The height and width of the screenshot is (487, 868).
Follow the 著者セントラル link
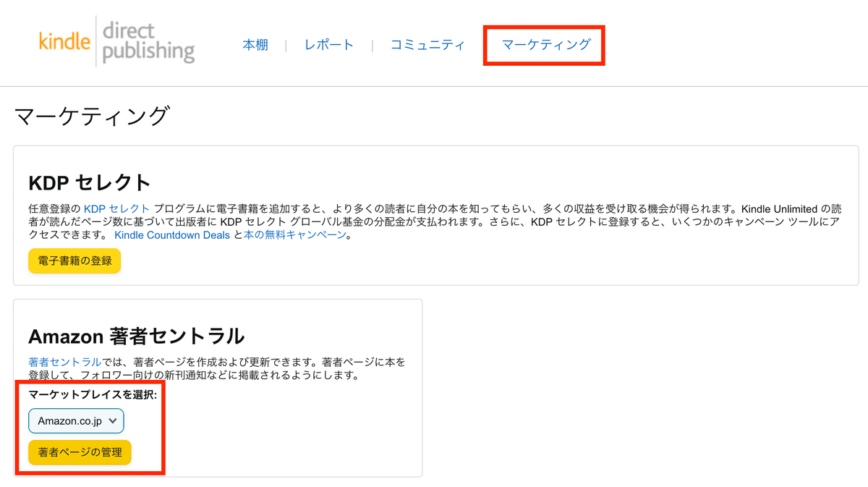(64, 362)
